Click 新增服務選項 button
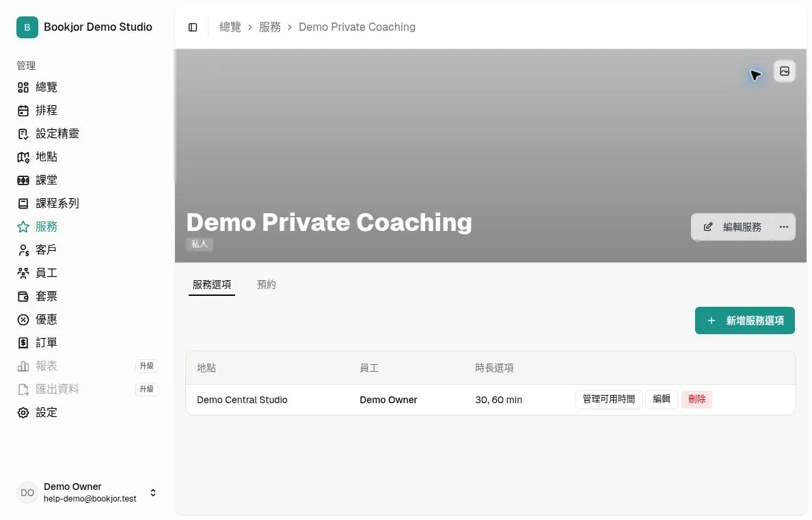Screen dimensions: 812x520 pyautogui.click(x=744, y=320)
